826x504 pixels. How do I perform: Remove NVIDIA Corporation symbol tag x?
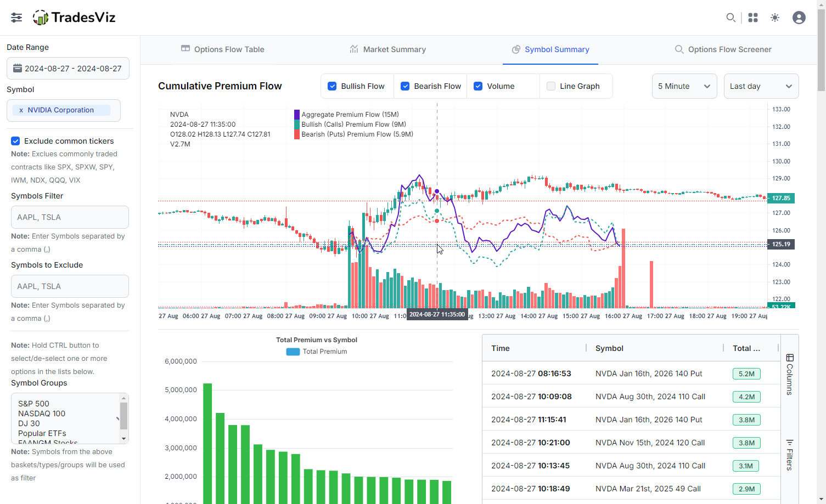pyautogui.click(x=21, y=110)
